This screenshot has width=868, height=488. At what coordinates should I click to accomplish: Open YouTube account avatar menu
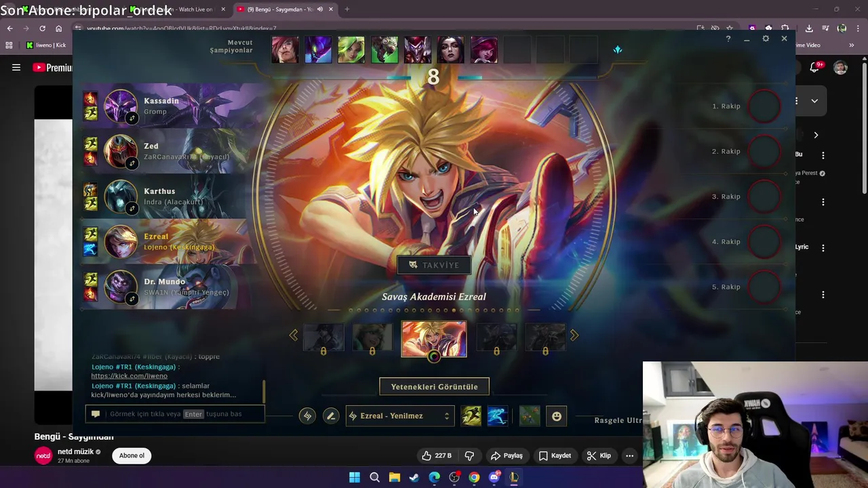[x=840, y=67]
